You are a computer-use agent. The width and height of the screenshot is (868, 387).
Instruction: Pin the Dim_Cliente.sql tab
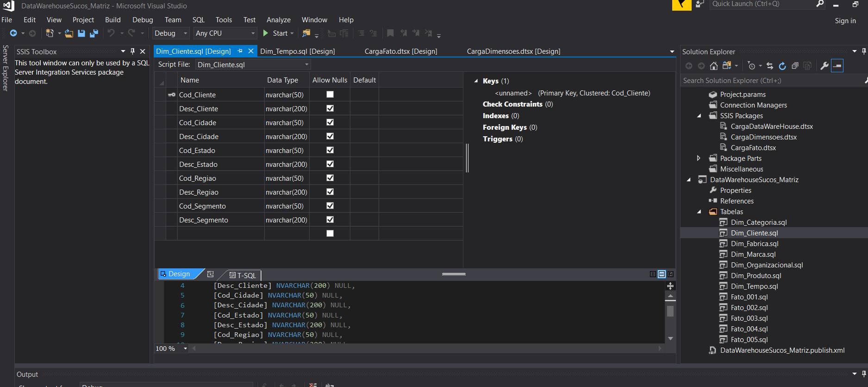coord(240,51)
